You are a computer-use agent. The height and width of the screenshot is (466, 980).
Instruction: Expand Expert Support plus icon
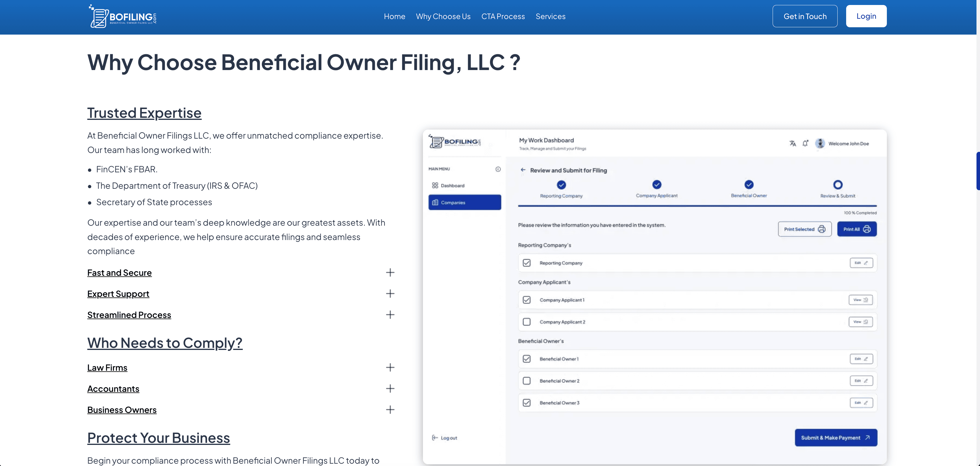coord(390,294)
